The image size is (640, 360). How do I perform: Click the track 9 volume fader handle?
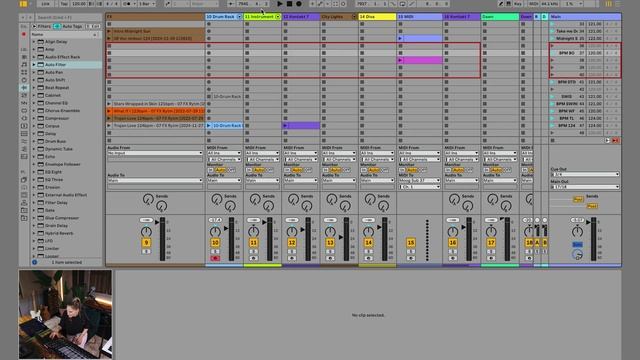click(x=157, y=222)
